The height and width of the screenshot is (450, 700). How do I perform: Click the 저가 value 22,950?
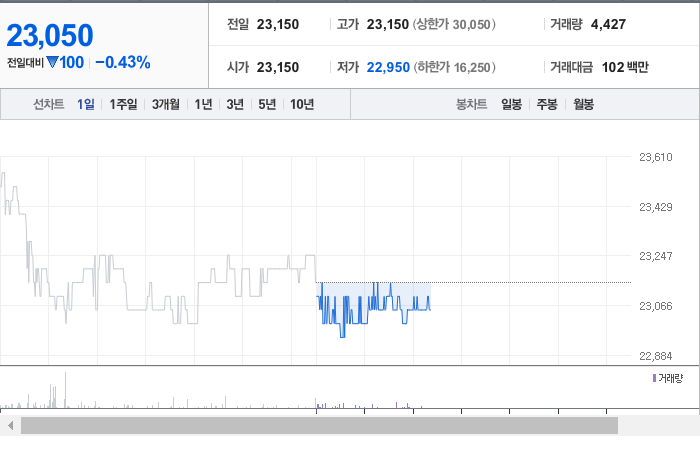pyautogui.click(x=388, y=67)
